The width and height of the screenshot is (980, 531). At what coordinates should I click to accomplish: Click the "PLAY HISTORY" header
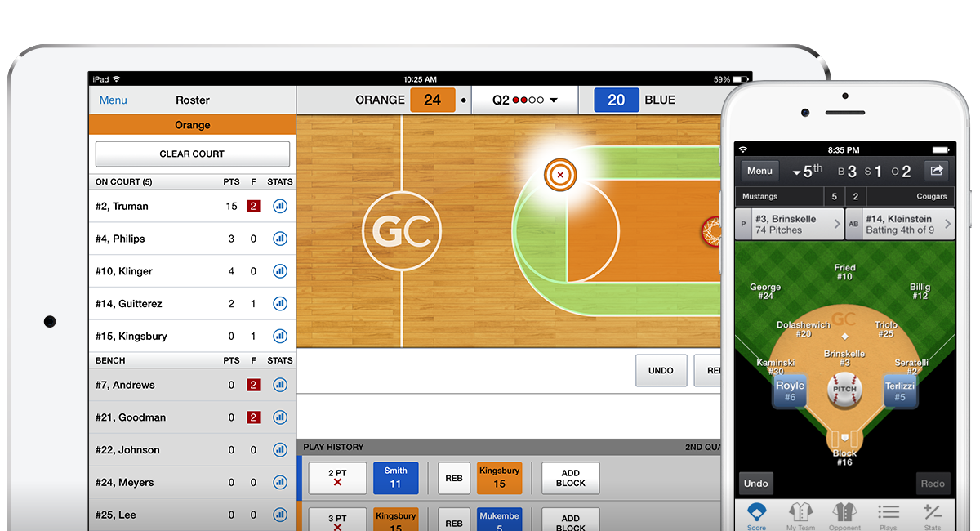pyautogui.click(x=334, y=447)
